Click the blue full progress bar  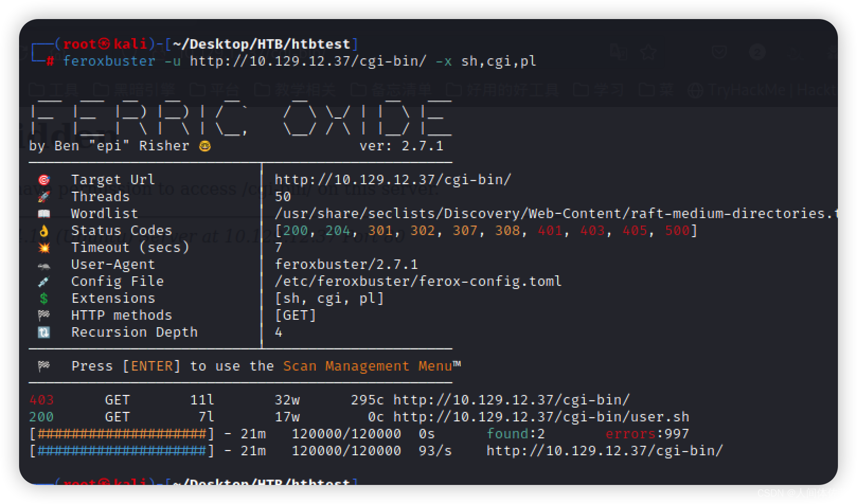pyautogui.click(x=122, y=451)
